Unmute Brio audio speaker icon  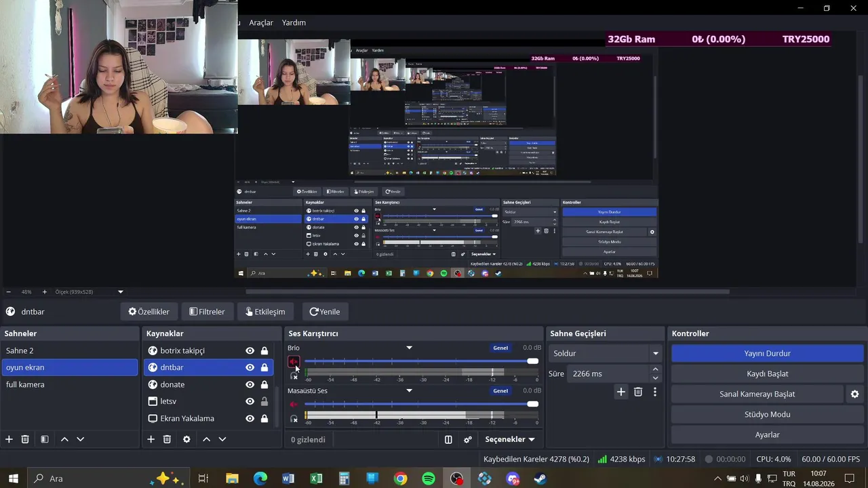[294, 362]
